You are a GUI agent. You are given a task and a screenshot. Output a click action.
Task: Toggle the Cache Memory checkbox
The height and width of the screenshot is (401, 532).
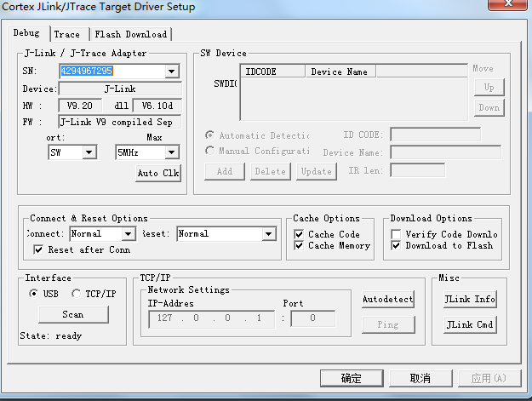pos(299,245)
